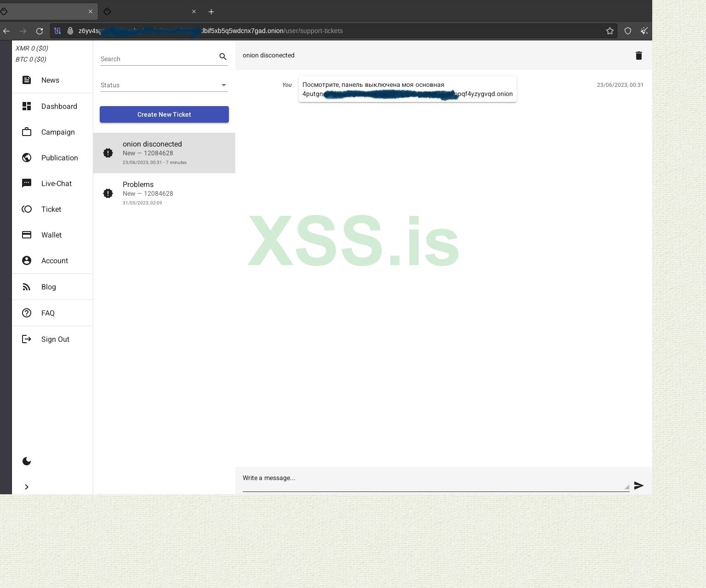Click the search magnifier icon
This screenshot has width=706, height=588.
coord(223,57)
